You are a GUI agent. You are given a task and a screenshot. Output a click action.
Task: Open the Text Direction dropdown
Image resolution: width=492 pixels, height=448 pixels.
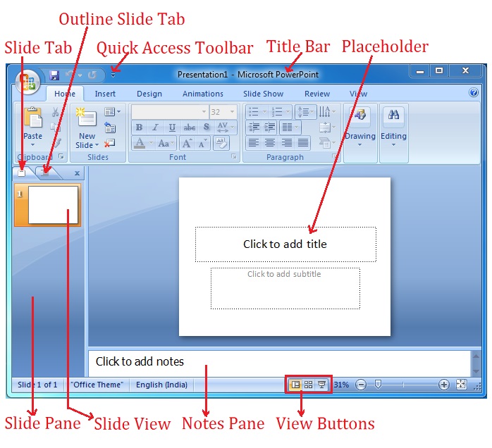(327, 111)
